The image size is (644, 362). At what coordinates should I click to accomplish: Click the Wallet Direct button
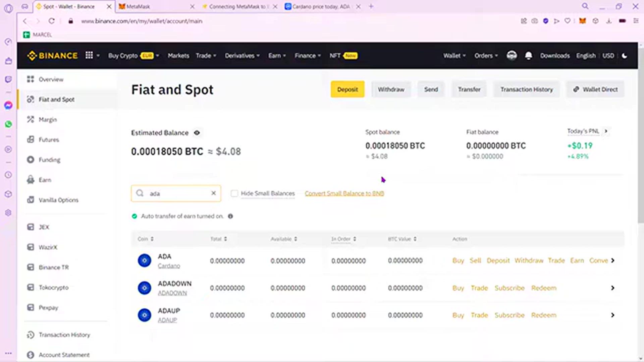595,89
